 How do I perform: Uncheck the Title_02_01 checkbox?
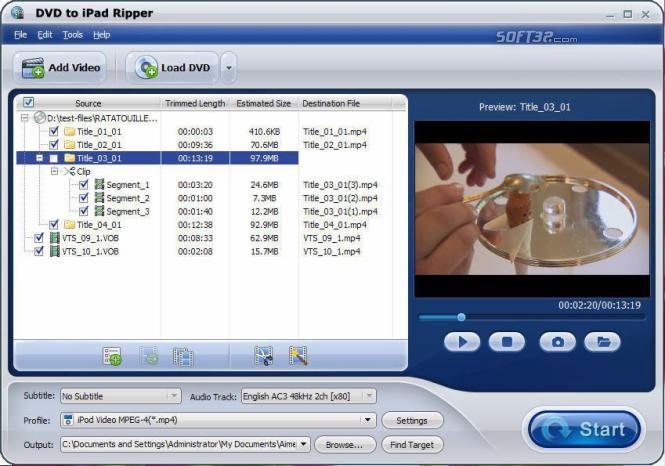click(54, 145)
